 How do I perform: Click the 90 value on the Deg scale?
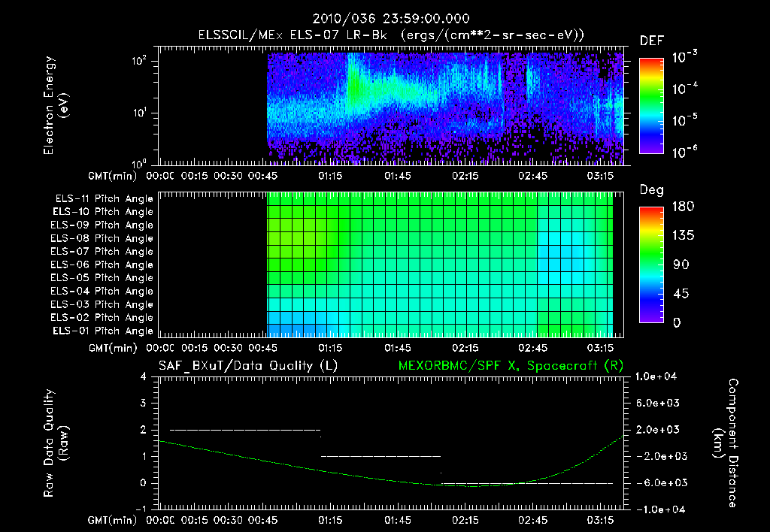(x=681, y=264)
